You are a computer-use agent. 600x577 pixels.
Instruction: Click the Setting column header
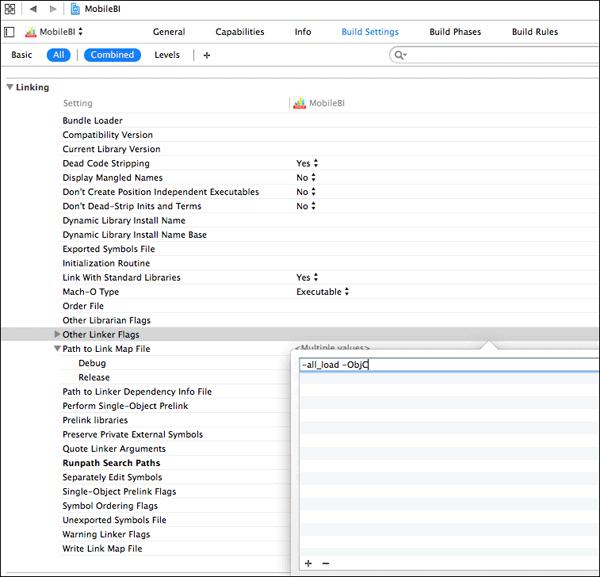[78, 103]
